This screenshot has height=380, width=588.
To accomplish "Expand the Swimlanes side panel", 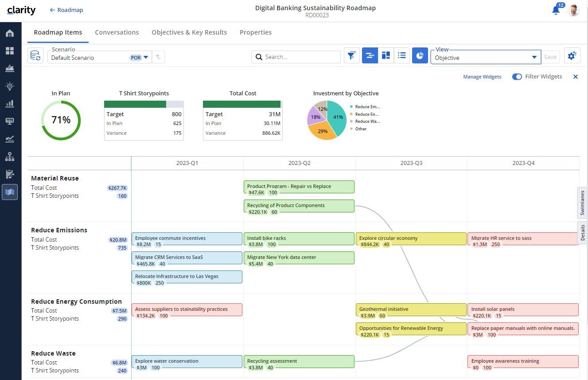I will tap(582, 203).
